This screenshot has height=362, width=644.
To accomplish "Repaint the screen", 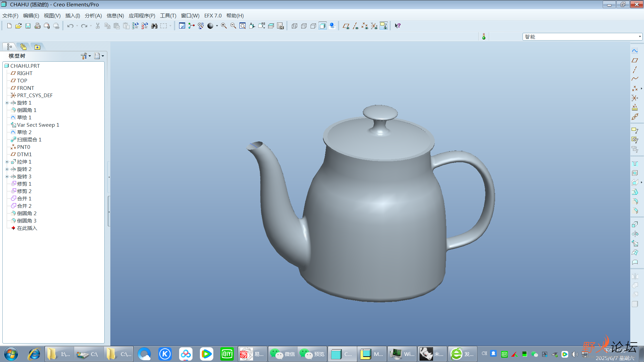I will point(182,26).
